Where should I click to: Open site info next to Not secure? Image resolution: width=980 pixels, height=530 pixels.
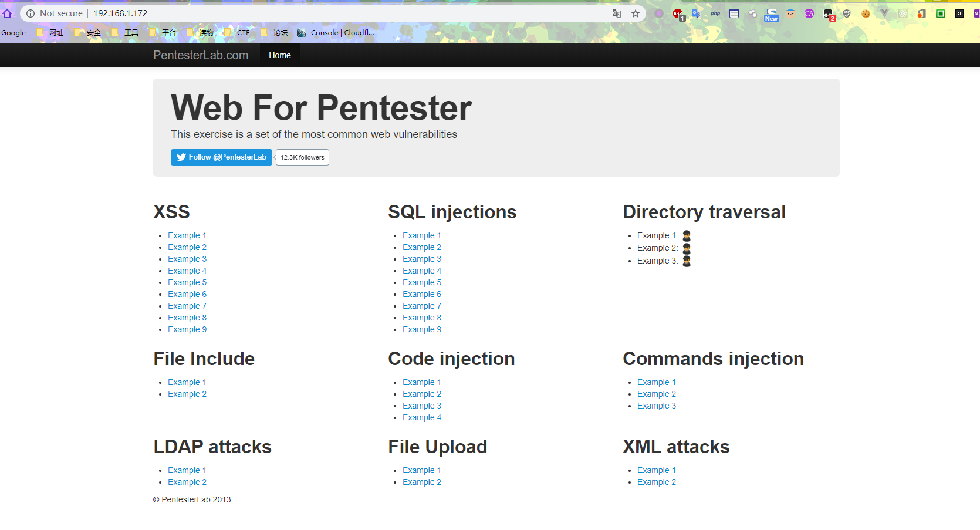pyautogui.click(x=31, y=13)
